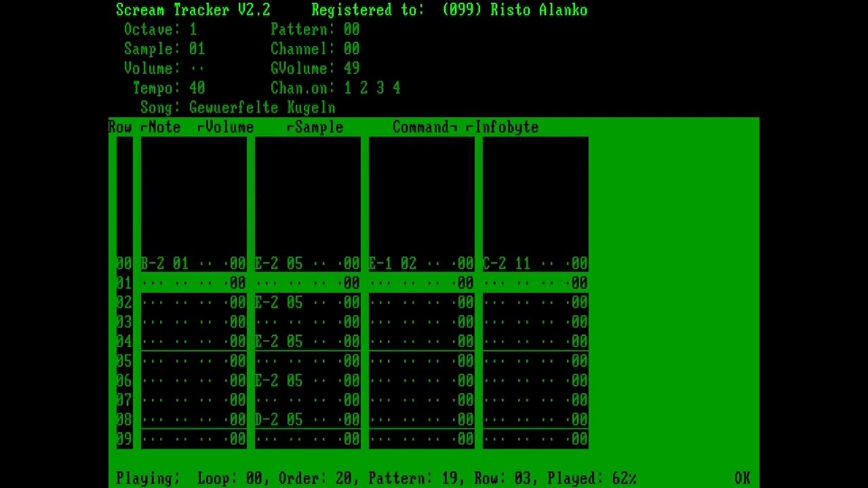Click row number 07
Viewport: 868px width, 488px height.
coord(124,401)
